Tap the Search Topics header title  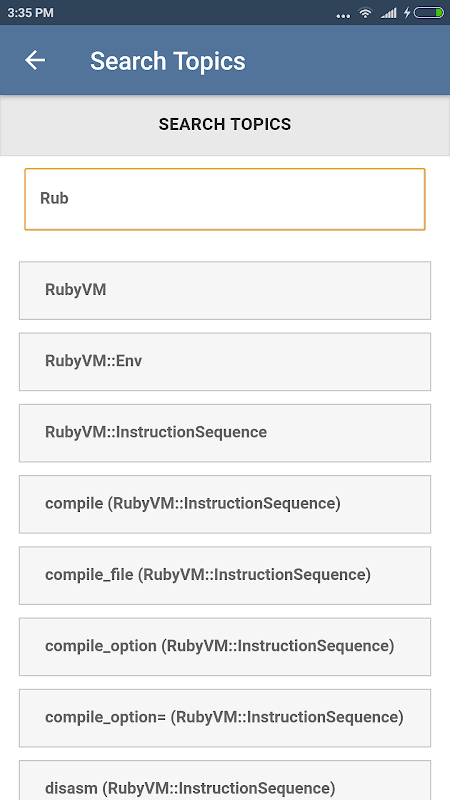[x=168, y=61]
